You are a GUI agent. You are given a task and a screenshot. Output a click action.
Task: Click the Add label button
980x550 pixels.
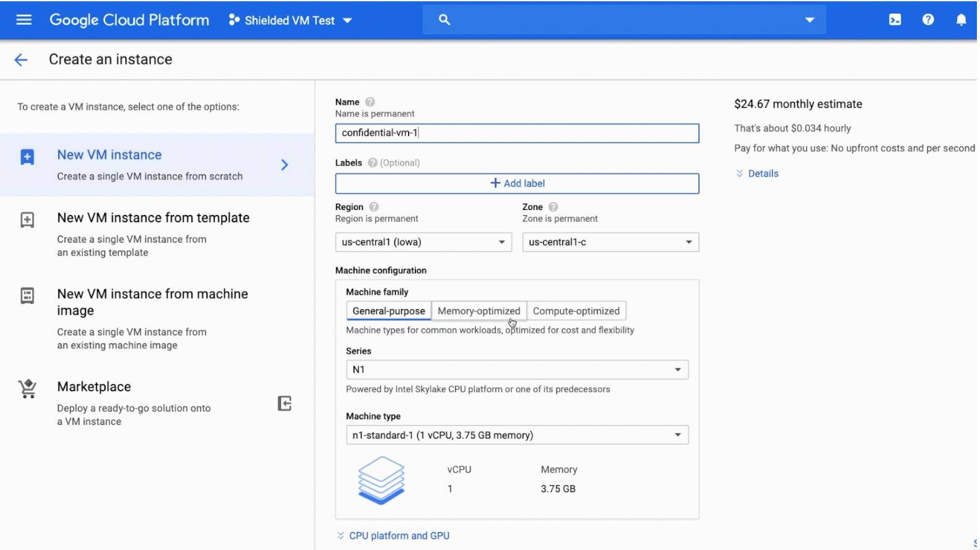517,183
